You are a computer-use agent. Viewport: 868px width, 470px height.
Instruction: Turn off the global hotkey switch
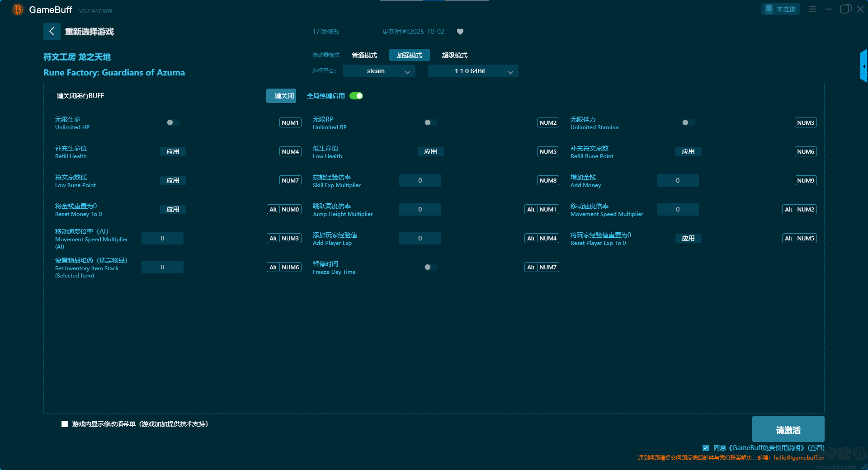pos(356,96)
